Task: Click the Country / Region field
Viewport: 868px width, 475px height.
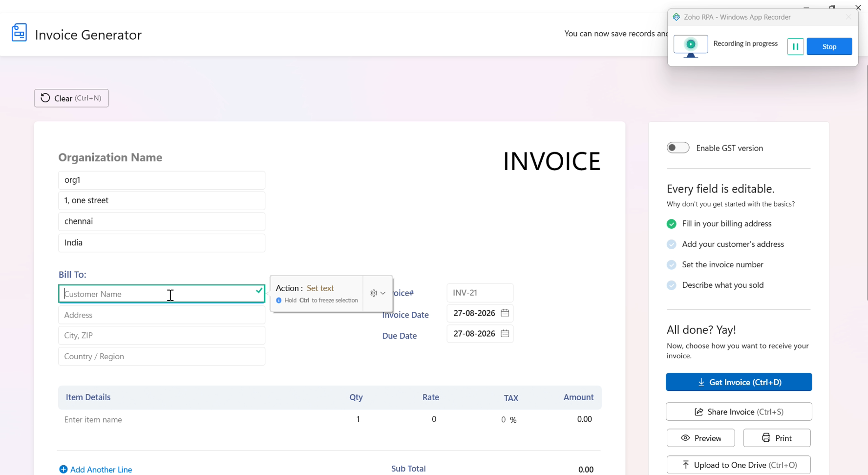Action: (162, 356)
